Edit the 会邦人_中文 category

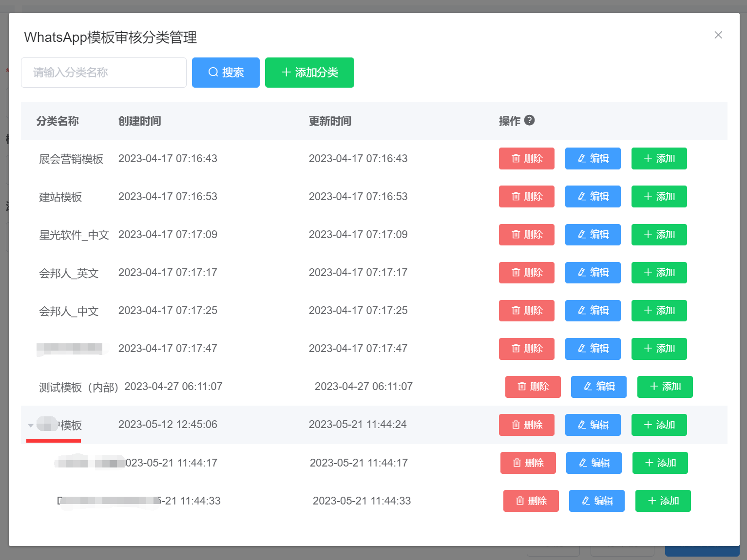593,311
